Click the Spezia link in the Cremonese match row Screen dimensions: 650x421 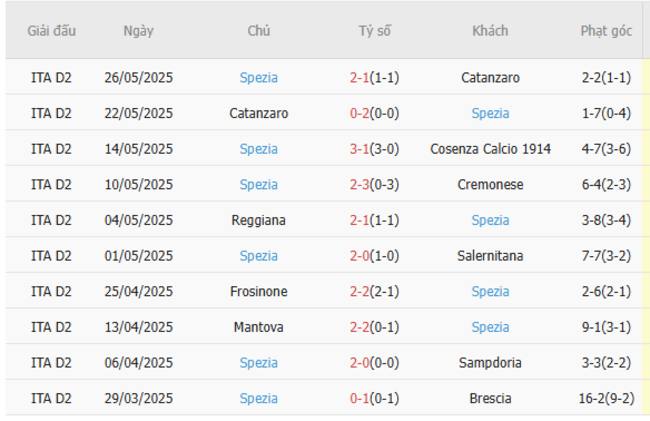tap(259, 184)
